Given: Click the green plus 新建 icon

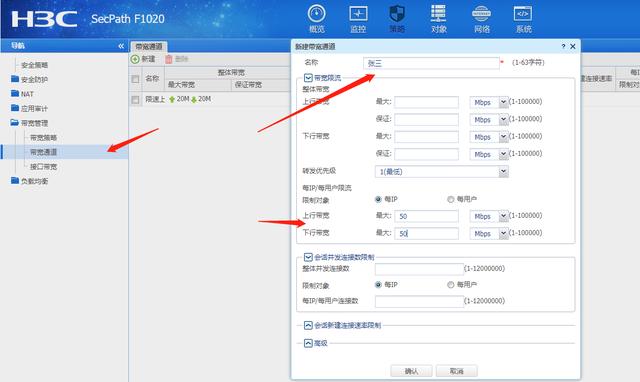Looking at the screenshot, I should [135, 59].
